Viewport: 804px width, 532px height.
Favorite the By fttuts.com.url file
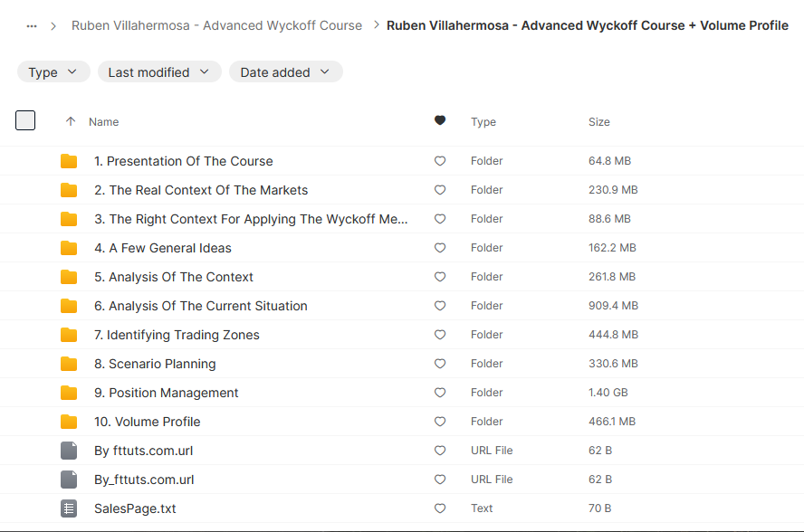pyautogui.click(x=440, y=451)
